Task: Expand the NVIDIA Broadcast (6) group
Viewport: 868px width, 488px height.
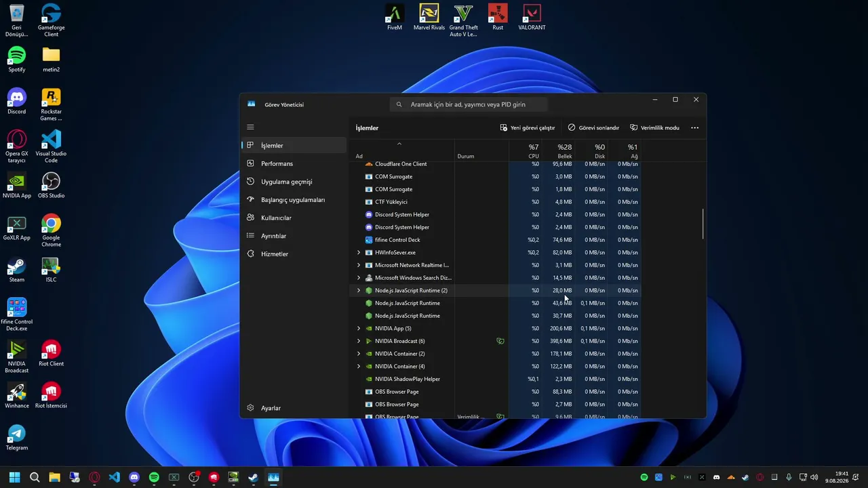Action: (x=359, y=341)
